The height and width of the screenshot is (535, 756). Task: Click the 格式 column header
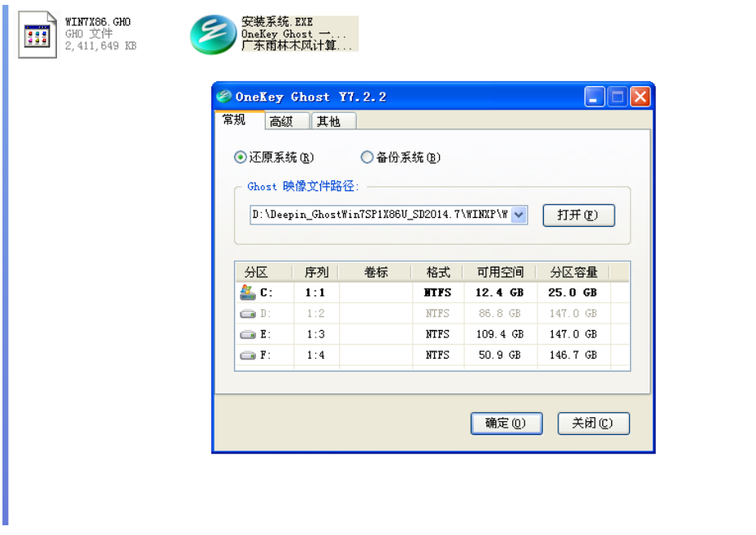click(x=438, y=272)
